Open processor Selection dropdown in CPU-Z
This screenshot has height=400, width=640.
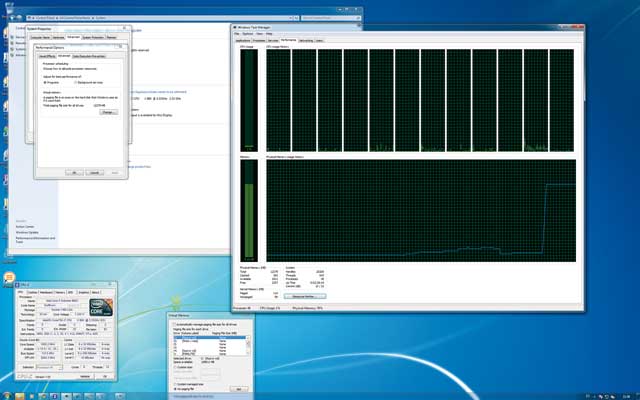click(49, 367)
